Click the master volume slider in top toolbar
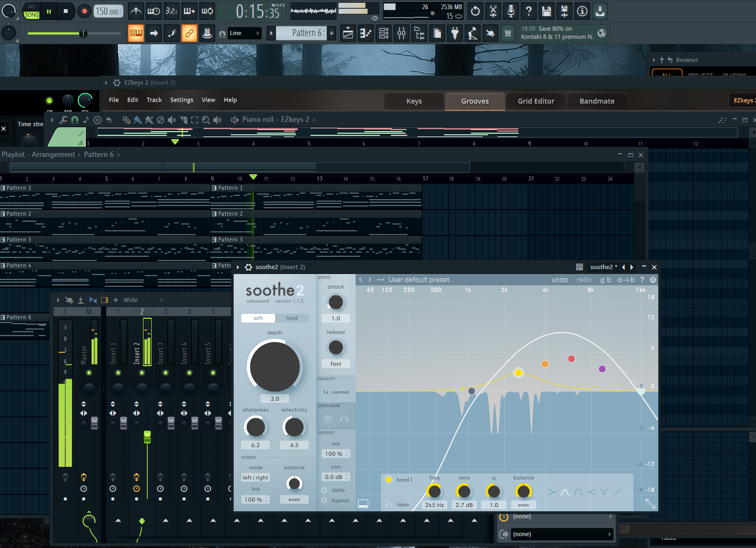 click(x=74, y=33)
